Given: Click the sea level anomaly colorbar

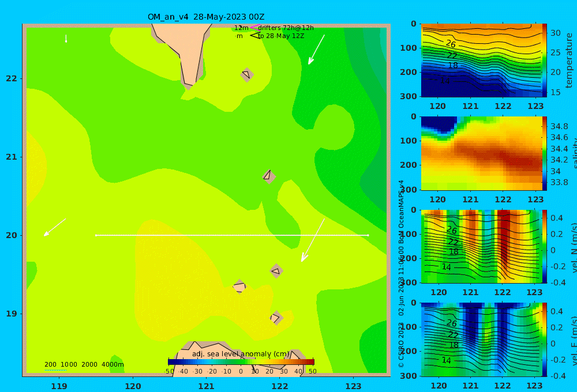Looking at the screenshot, I should [x=241, y=362].
